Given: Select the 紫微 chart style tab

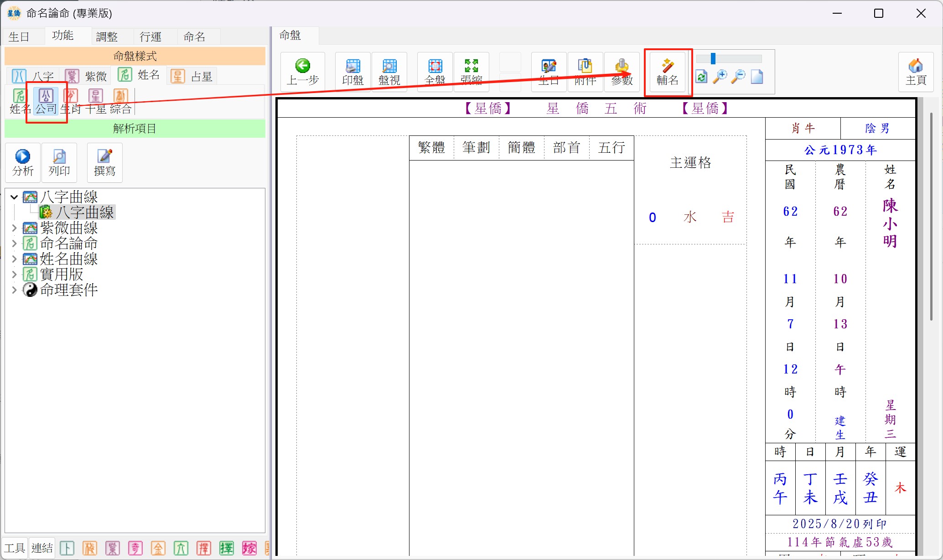Looking at the screenshot, I should click(87, 76).
